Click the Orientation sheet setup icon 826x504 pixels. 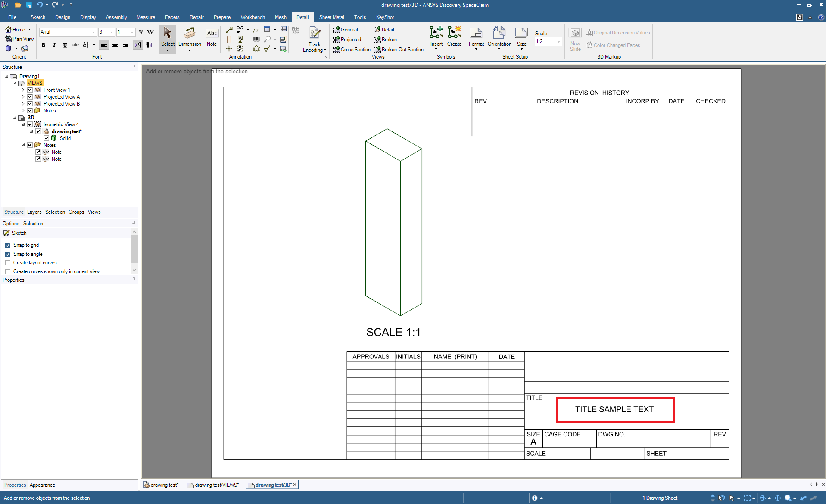point(499,37)
